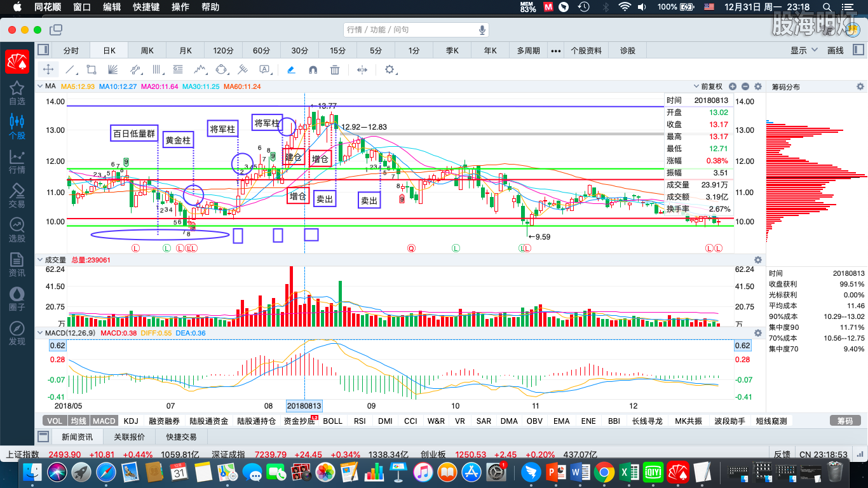Viewport: 868px width, 488px height.
Task: Toggle the 画线 drawing mode button
Action: 835,51
